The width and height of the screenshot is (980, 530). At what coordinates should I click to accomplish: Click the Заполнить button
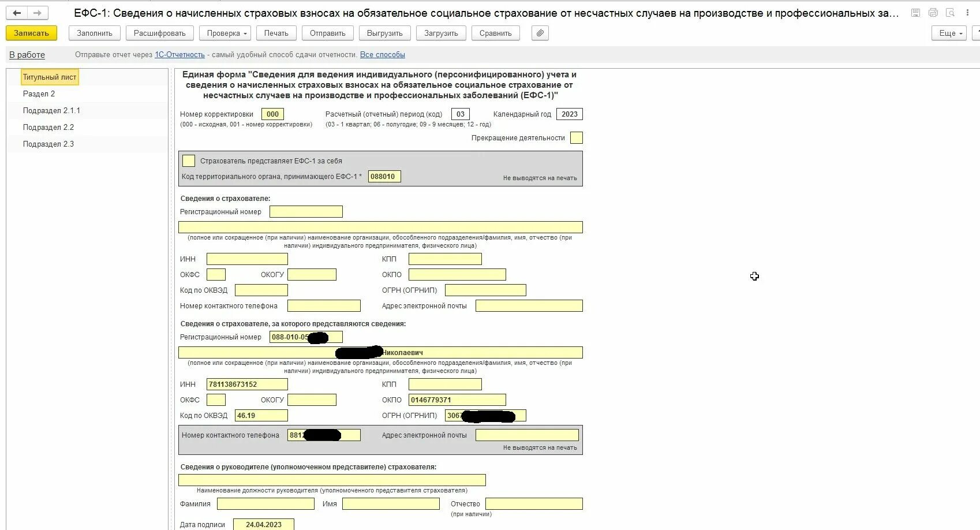point(95,33)
